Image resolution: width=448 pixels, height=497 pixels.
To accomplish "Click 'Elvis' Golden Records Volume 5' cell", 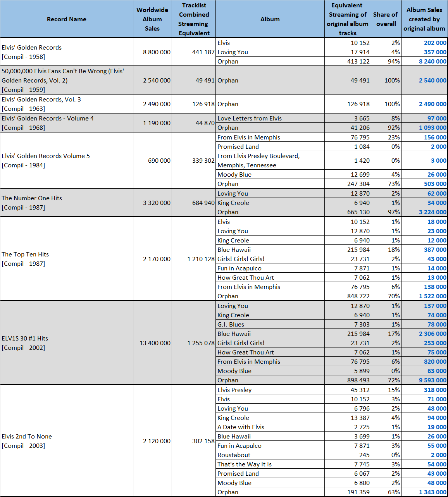I will [x=67, y=160].
